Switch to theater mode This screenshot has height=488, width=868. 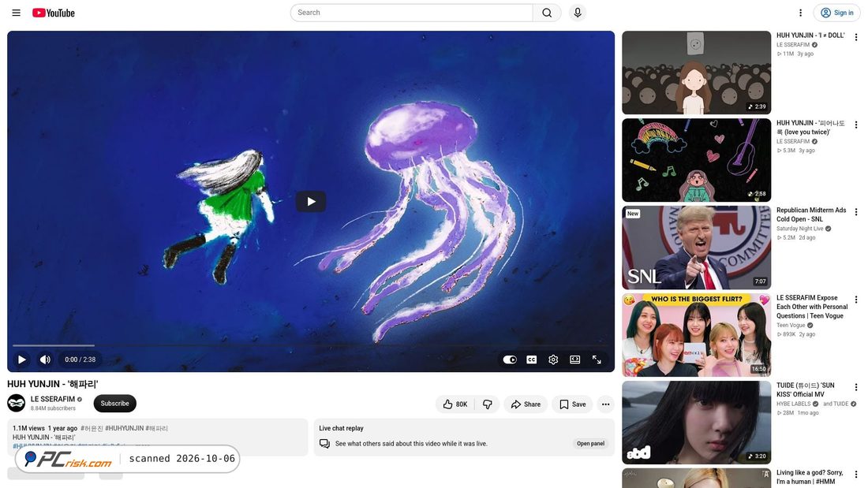[575, 359]
